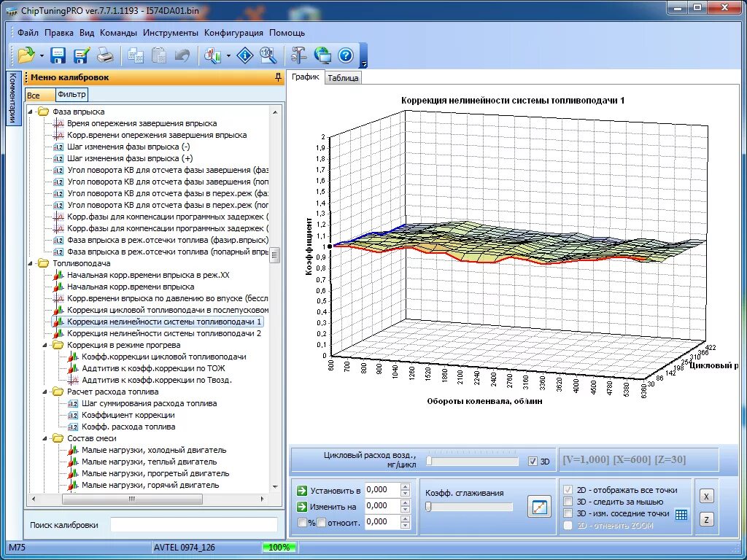Select the Фильтр tab in calibration menu

pyautogui.click(x=71, y=94)
